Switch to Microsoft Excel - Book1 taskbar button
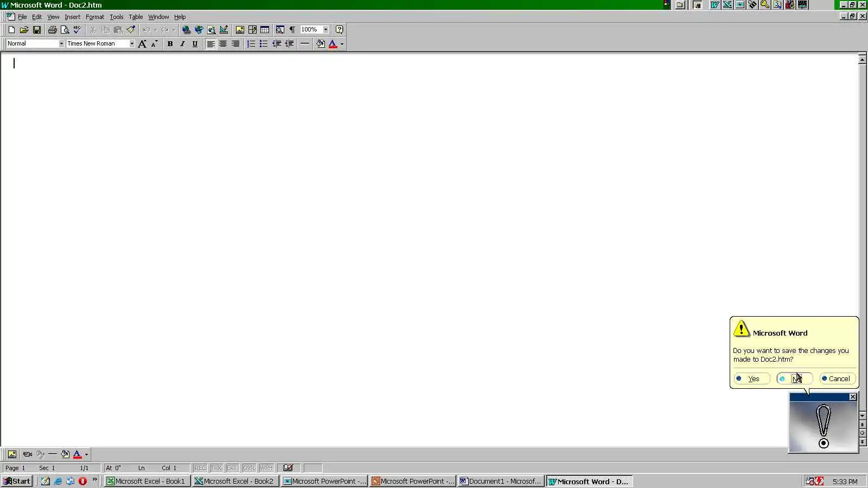 [x=146, y=481]
